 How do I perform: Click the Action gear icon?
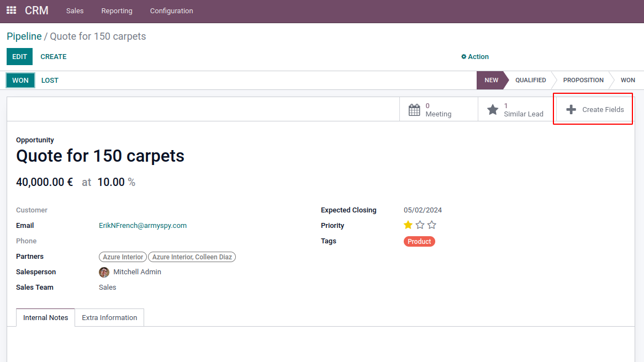[x=464, y=57]
